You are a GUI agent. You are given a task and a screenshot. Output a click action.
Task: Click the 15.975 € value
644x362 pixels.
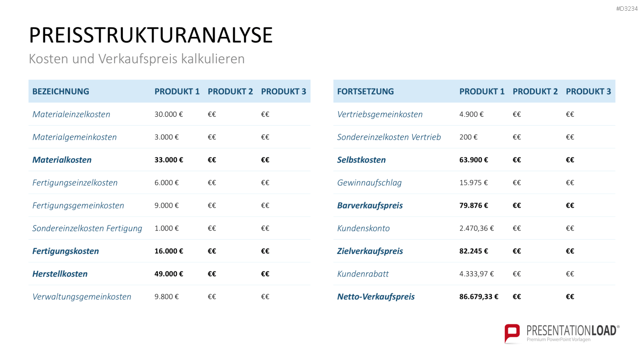tap(474, 182)
